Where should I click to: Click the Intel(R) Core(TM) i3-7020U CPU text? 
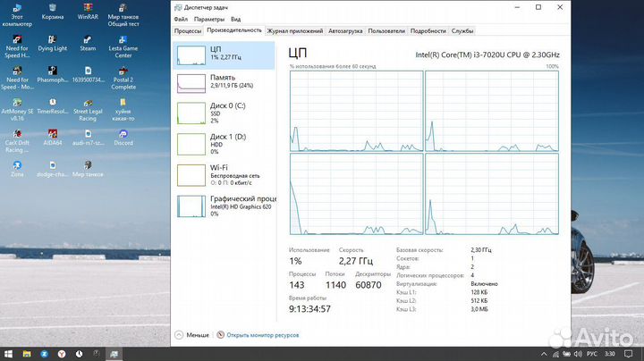pos(487,55)
